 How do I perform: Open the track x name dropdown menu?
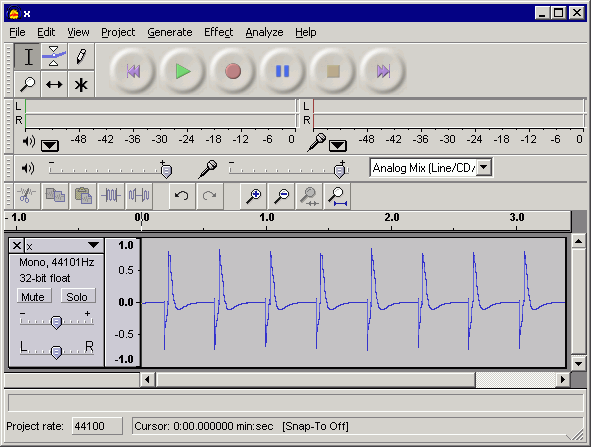pyautogui.click(x=93, y=245)
